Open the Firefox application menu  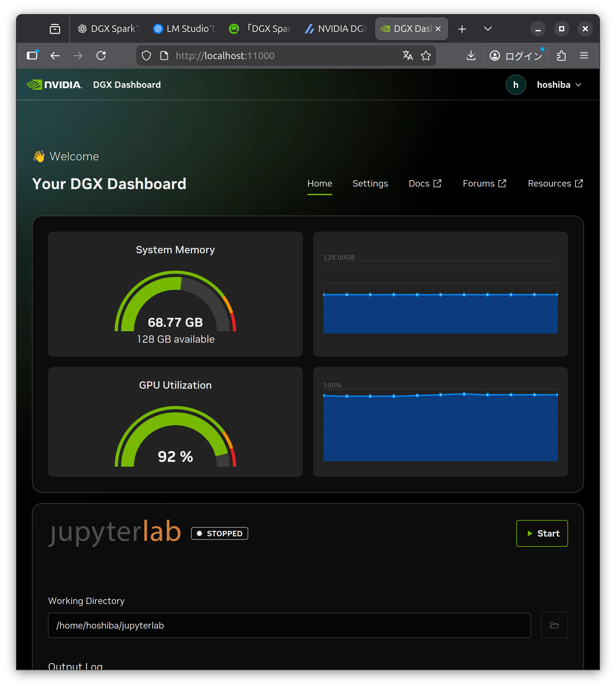click(584, 56)
